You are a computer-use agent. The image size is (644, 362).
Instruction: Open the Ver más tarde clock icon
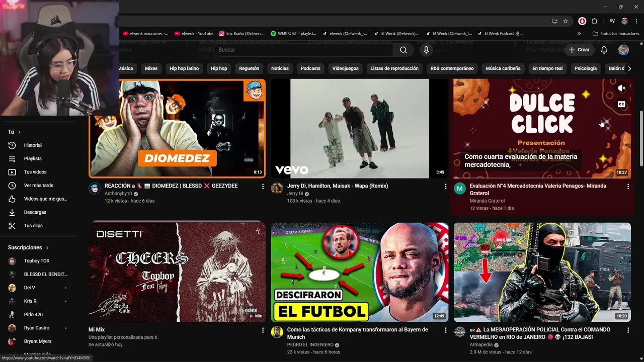click(12, 186)
